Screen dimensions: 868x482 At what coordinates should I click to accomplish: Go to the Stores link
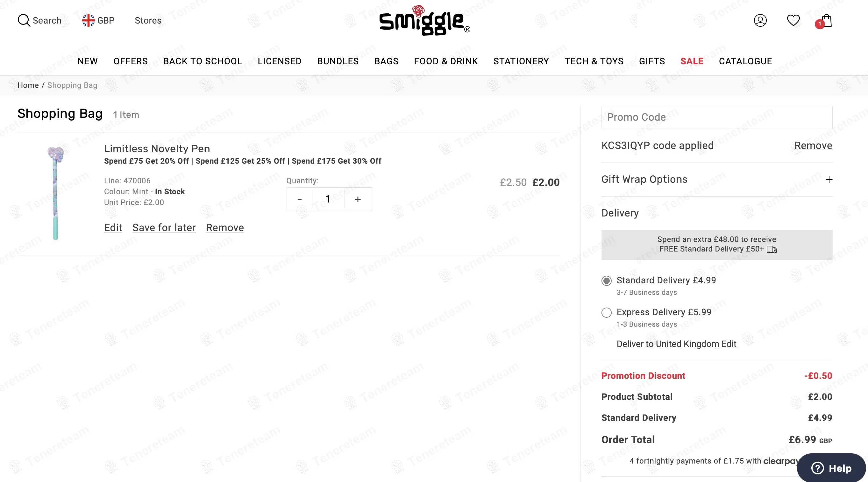click(148, 20)
